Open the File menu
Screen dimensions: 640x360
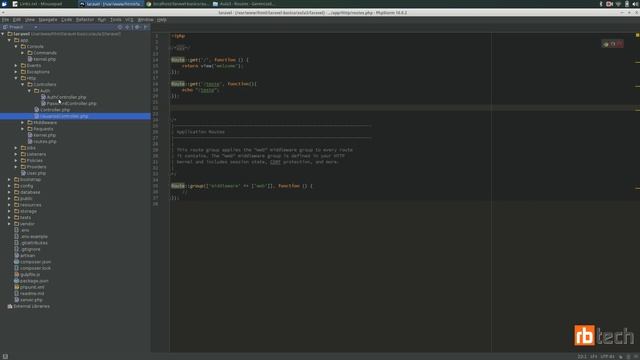pos(5,20)
